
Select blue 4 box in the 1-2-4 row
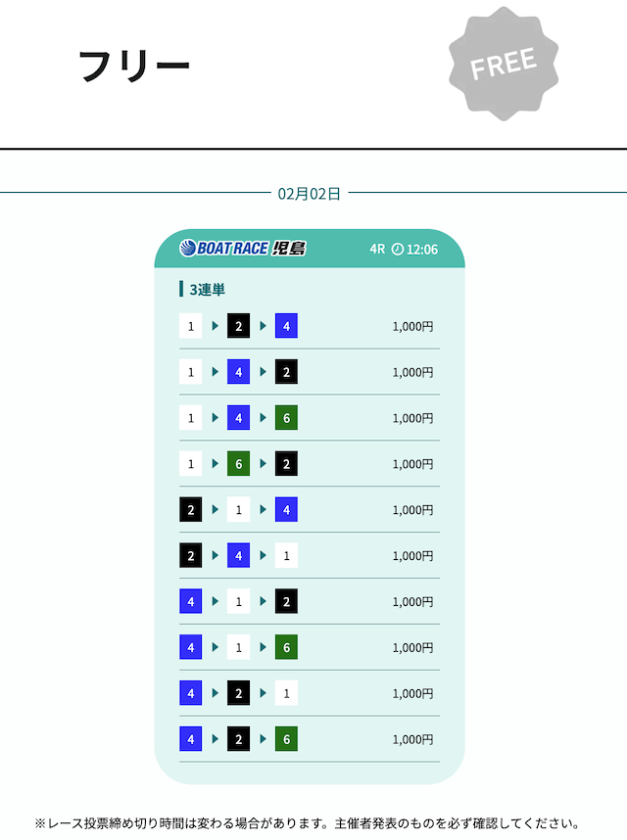[286, 326]
